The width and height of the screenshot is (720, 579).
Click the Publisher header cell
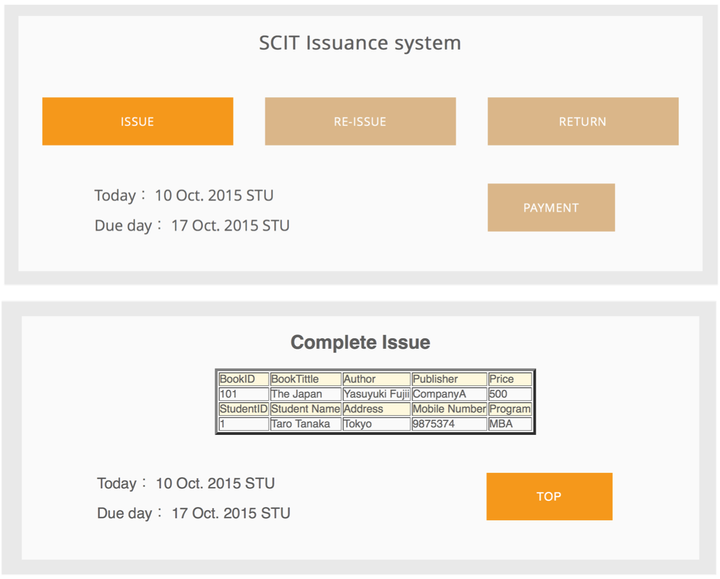[x=448, y=379]
